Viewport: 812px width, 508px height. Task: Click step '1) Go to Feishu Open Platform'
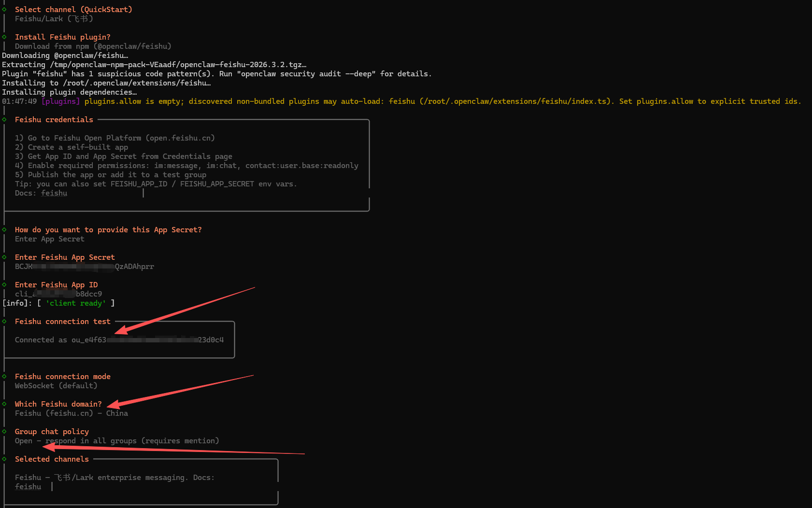pos(115,138)
